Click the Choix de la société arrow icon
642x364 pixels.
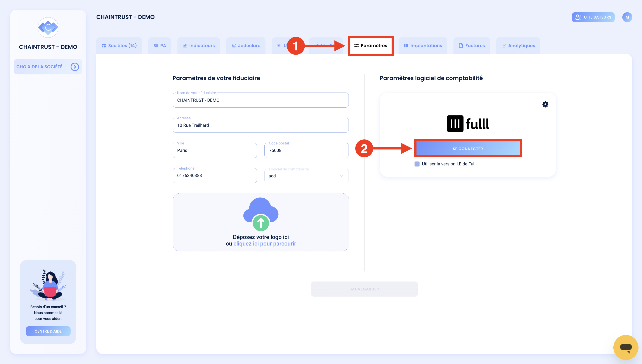pos(75,67)
